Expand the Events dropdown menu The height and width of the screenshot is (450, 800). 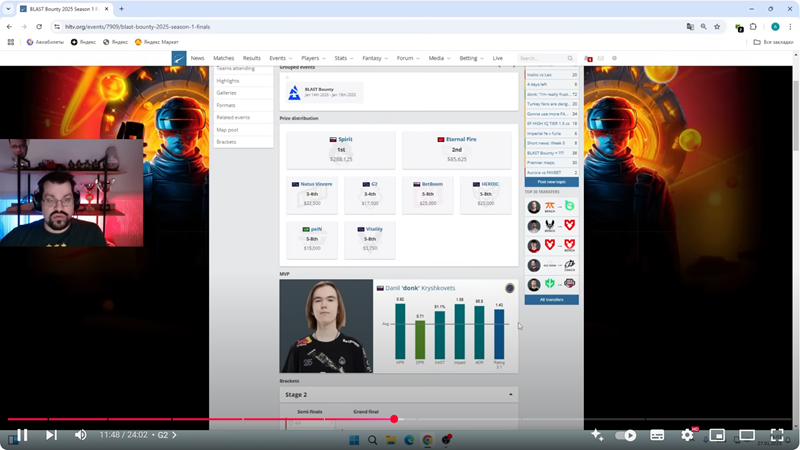[281, 58]
